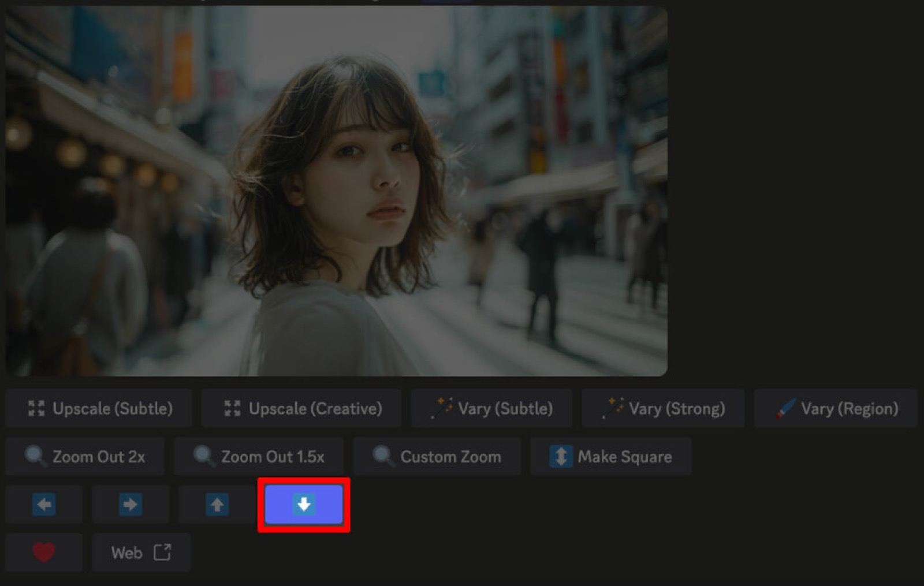Click the pan left arrow button

(x=44, y=505)
